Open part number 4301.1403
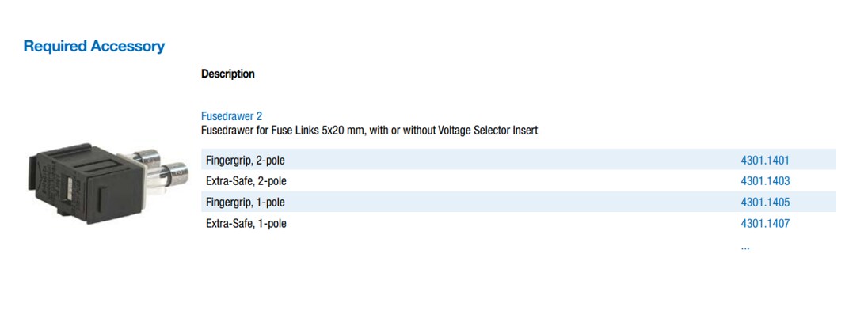 tap(764, 181)
